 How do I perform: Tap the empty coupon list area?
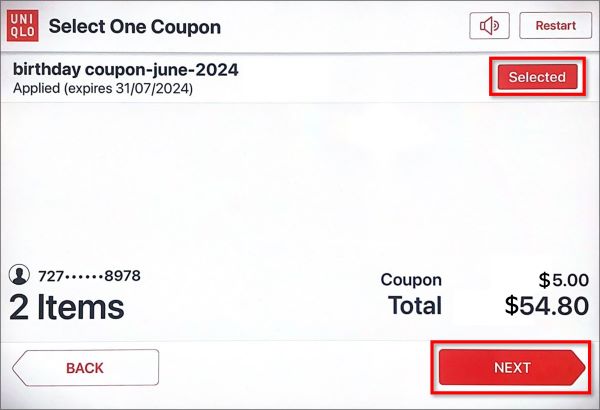(x=300, y=180)
